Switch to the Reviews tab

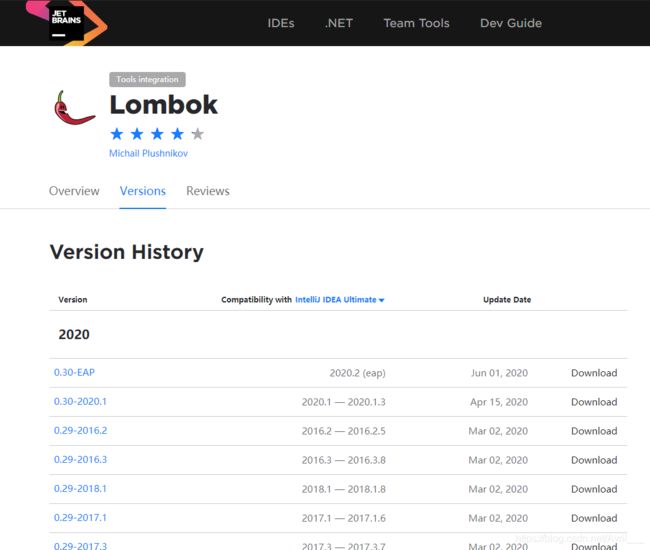(208, 191)
